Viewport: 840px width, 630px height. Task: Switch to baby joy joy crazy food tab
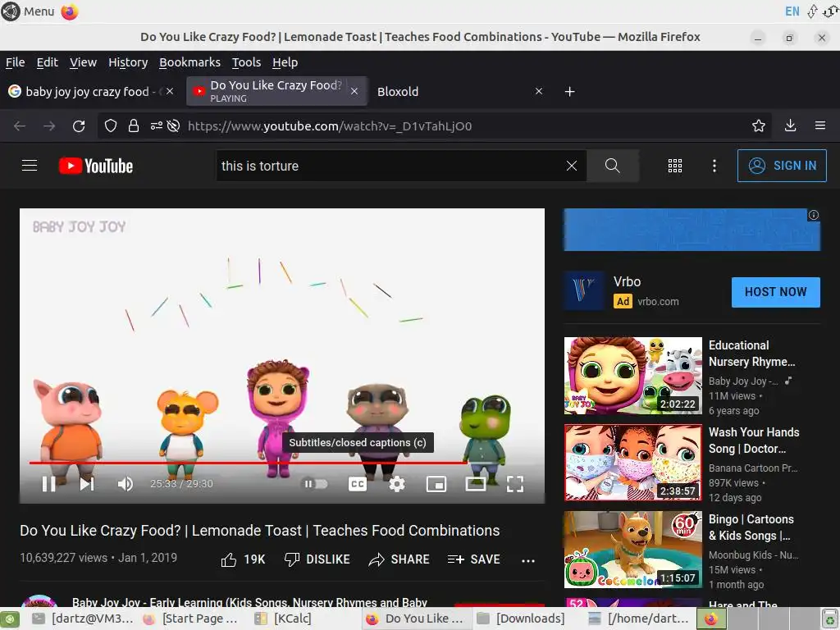85,92
